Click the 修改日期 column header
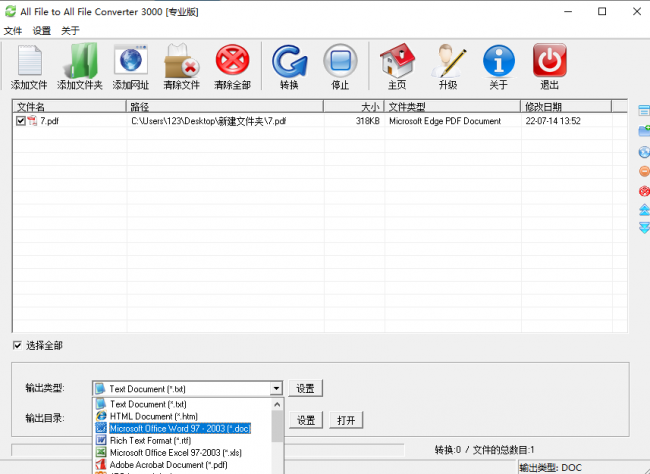The width and height of the screenshot is (650, 474). 566,107
